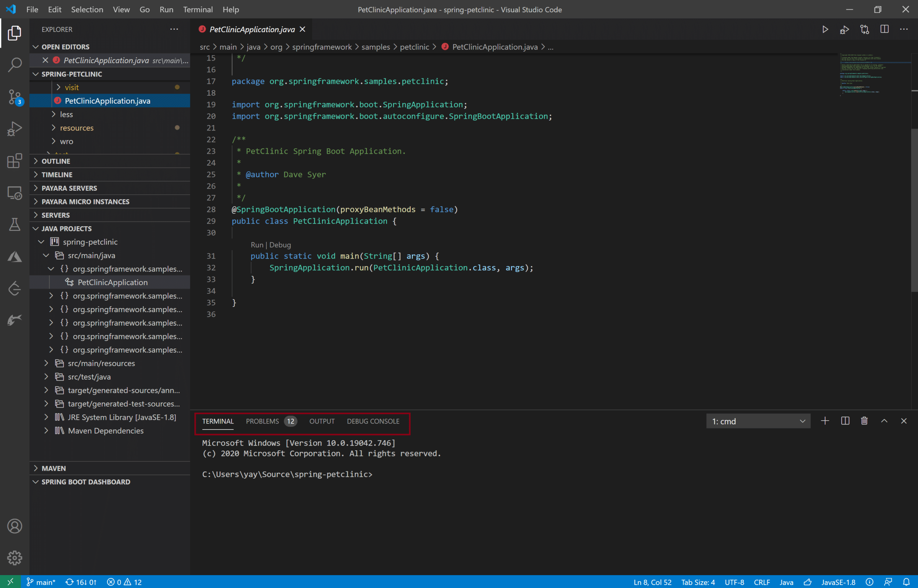Split the editor to the right

(884, 29)
